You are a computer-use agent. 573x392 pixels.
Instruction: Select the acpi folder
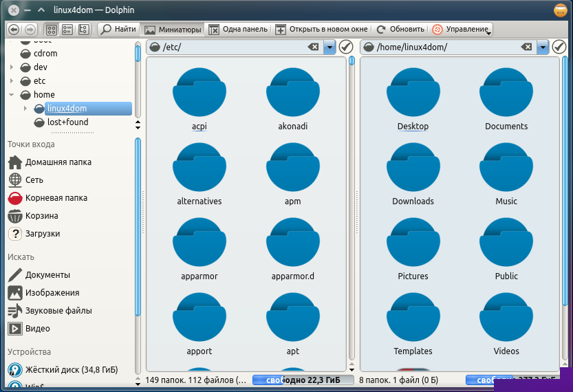click(x=199, y=99)
